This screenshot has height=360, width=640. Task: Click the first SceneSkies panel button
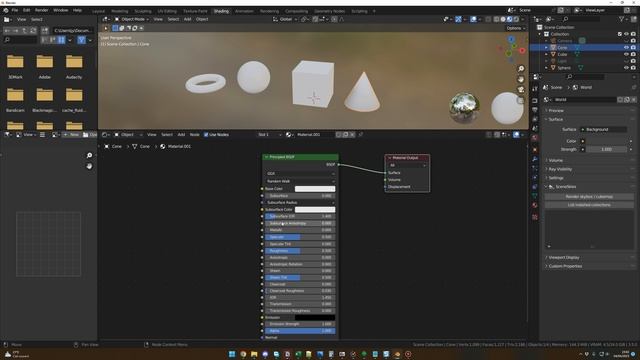pos(589,197)
